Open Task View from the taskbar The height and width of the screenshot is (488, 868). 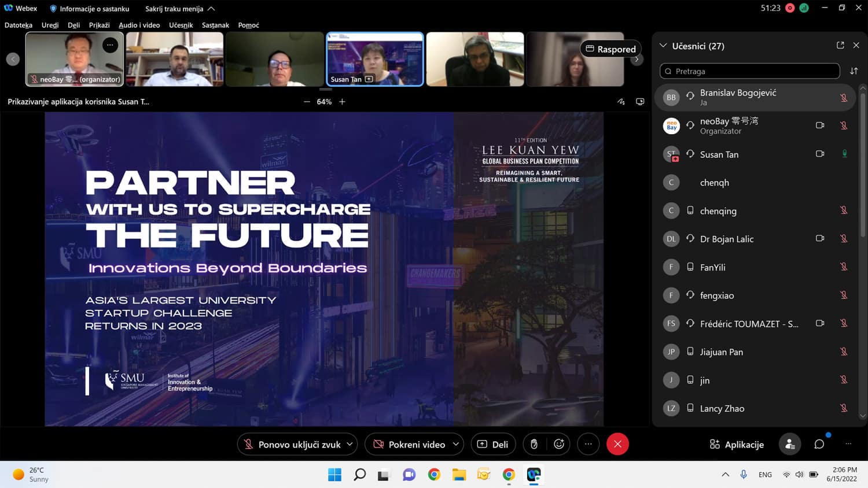click(x=384, y=475)
